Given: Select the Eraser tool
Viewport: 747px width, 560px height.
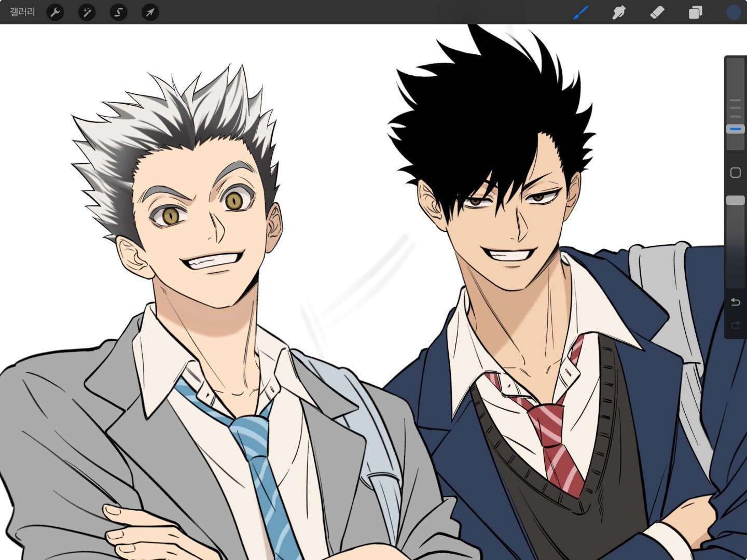Looking at the screenshot, I should (x=657, y=12).
